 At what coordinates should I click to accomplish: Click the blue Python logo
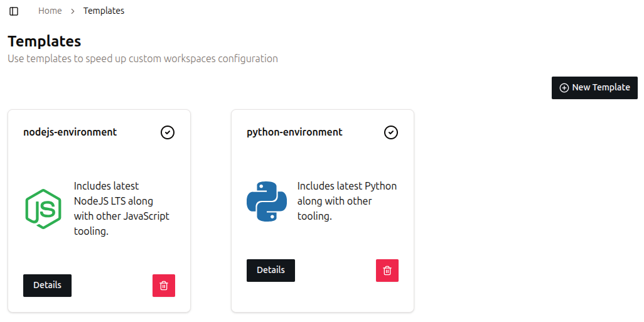pos(267,201)
